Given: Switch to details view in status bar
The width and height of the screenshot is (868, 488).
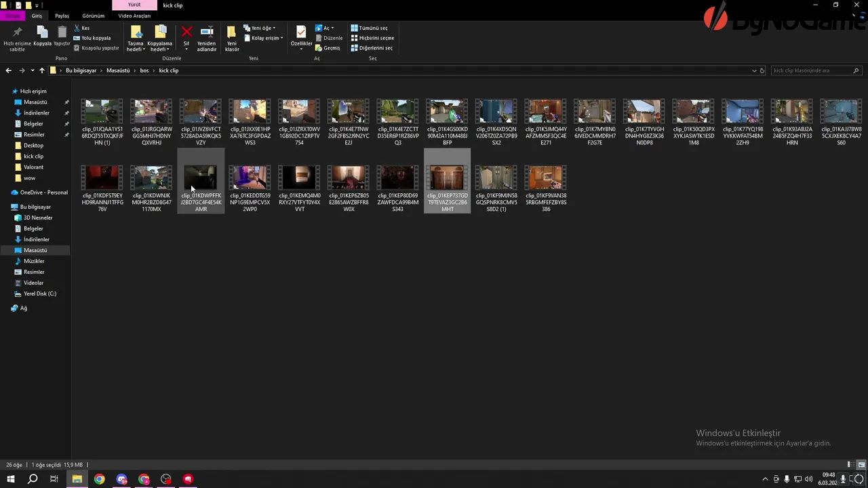Looking at the screenshot, I should [849, 465].
